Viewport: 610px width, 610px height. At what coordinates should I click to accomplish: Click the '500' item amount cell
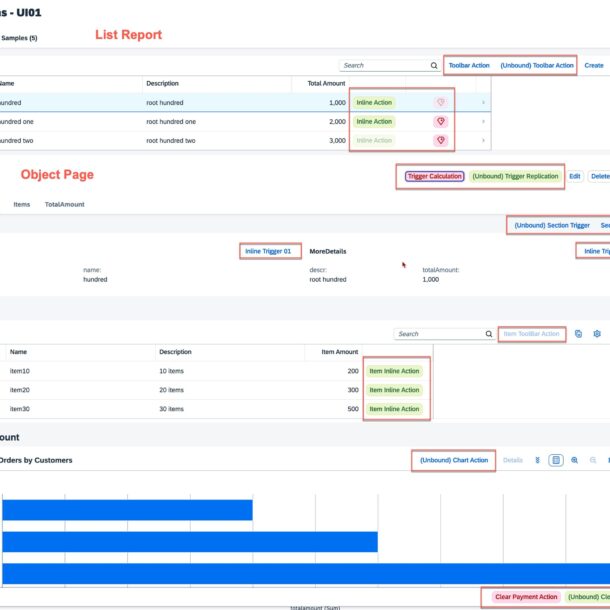(353, 409)
